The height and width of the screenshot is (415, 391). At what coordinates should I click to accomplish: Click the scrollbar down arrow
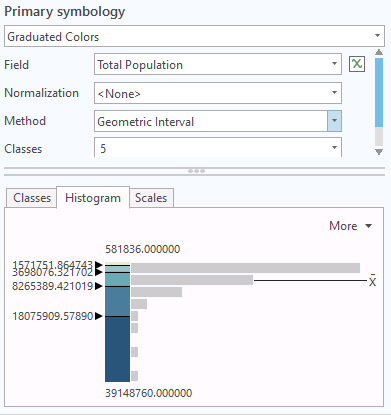[x=379, y=152]
